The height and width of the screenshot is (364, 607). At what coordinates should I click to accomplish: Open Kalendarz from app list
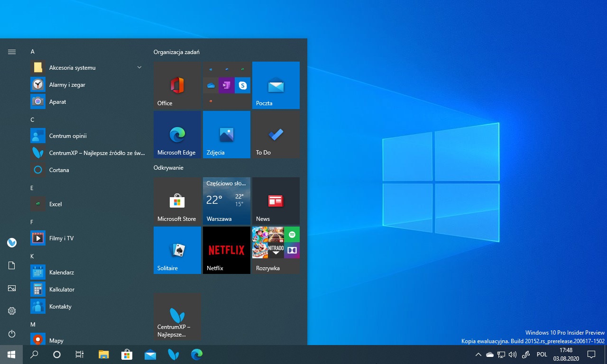(88, 272)
